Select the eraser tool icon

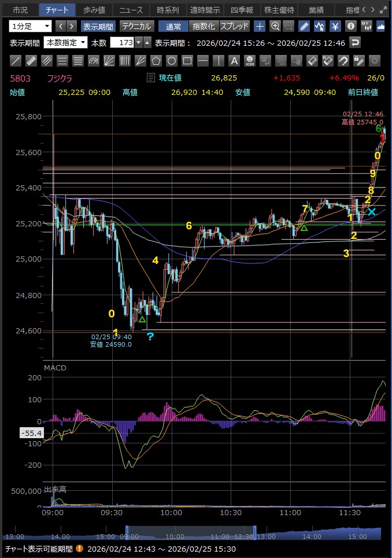(312, 60)
